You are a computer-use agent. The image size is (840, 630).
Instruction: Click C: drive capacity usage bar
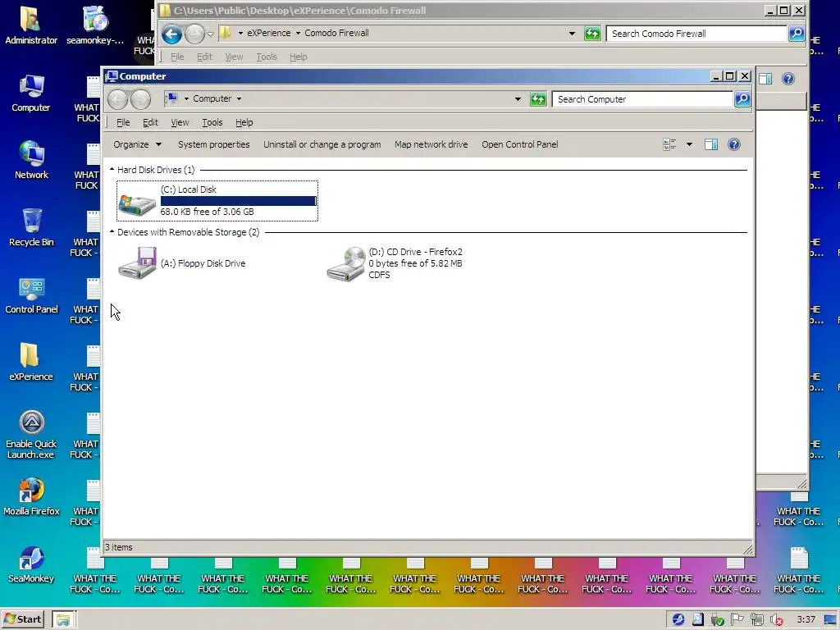point(239,201)
